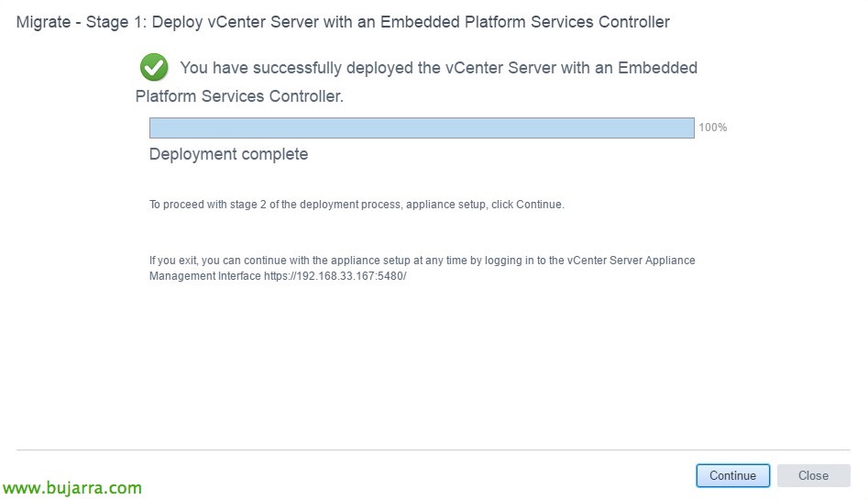Select "vCenter Server Appliance" in exit paragraph
This screenshot has width=868, height=500.
coord(632,261)
